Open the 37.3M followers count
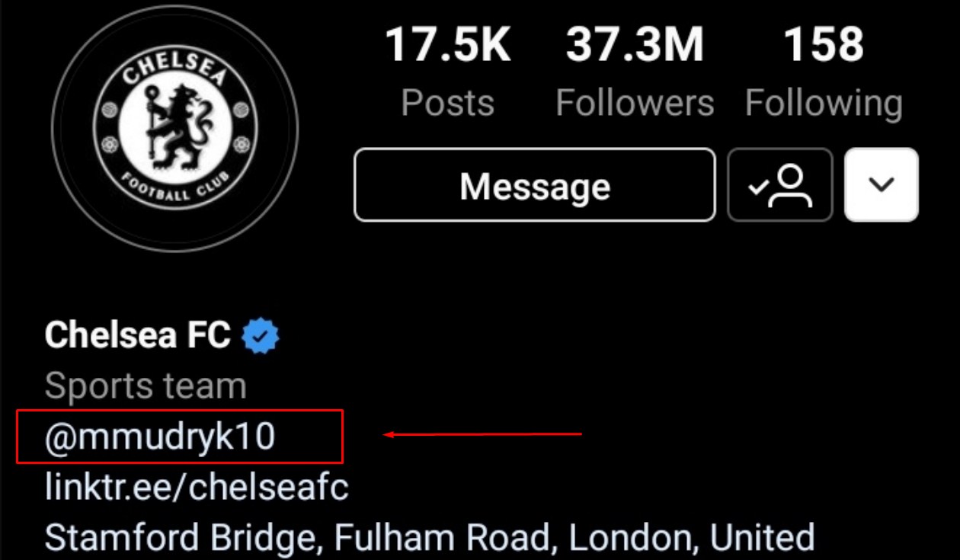 635,45
